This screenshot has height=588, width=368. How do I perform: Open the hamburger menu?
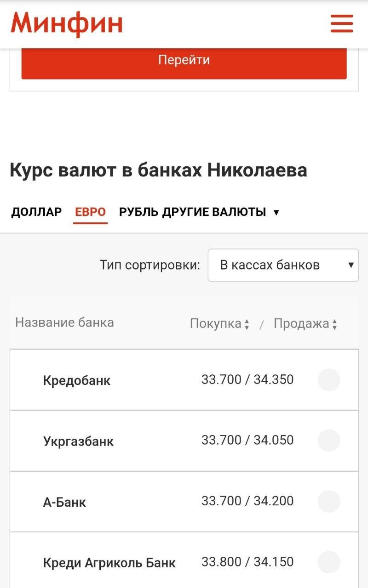(342, 23)
